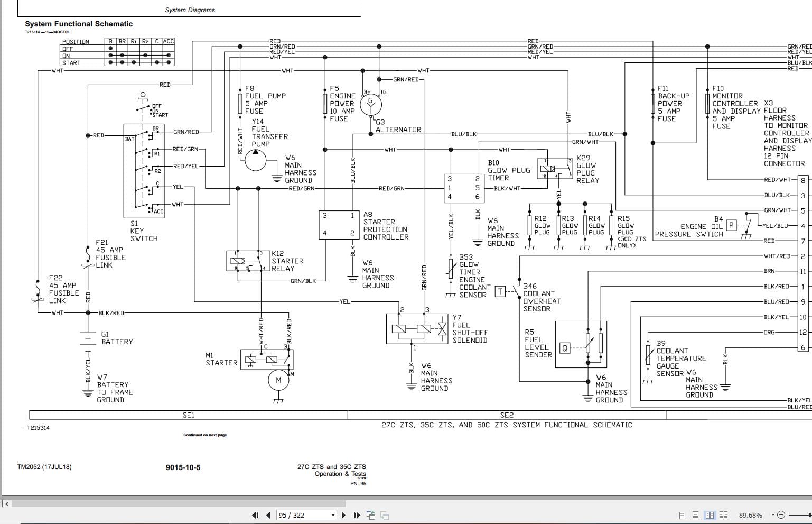Click the 'X3 FLOOR HARNESS' connector label
This screenshot has width=812, height=524.
(x=787, y=133)
